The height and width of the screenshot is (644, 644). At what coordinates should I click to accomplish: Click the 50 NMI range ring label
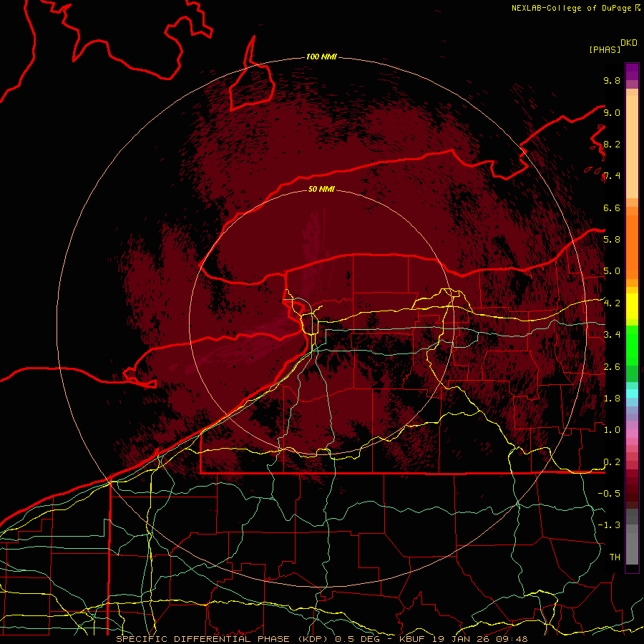(321, 189)
